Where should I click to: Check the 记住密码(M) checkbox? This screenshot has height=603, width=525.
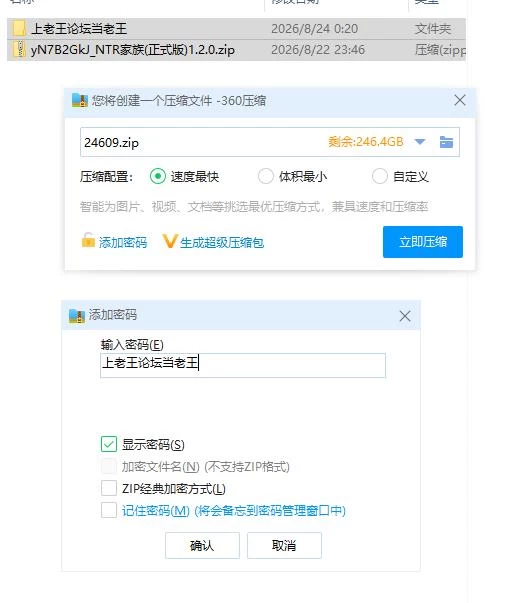pos(109,510)
